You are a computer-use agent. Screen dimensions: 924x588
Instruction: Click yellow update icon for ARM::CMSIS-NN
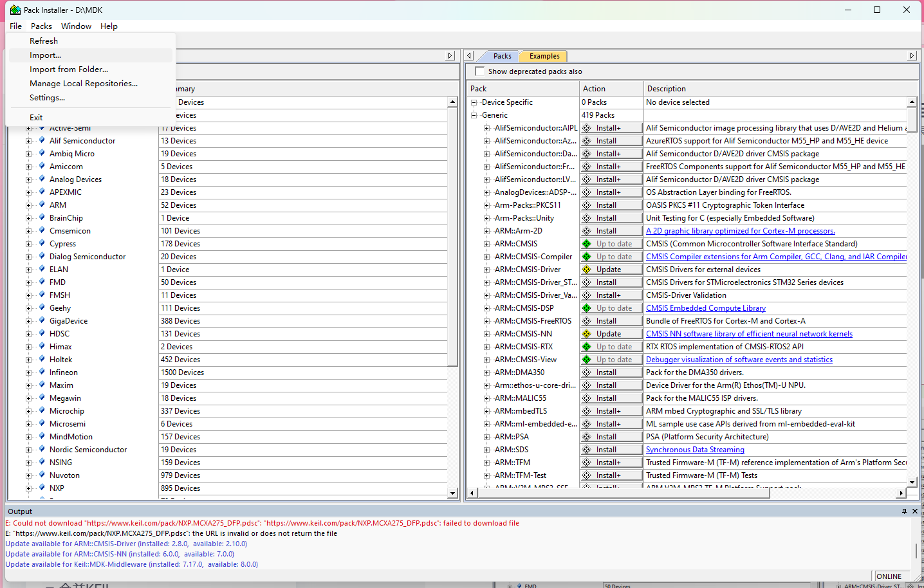[x=587, y=334]
